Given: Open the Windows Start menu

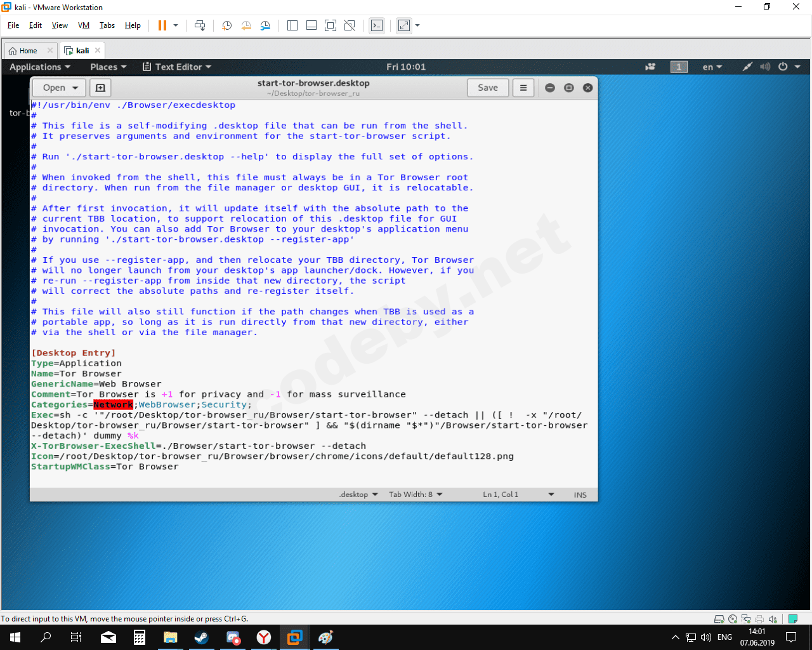Looking at the screenshot, I should pos(15,637).
